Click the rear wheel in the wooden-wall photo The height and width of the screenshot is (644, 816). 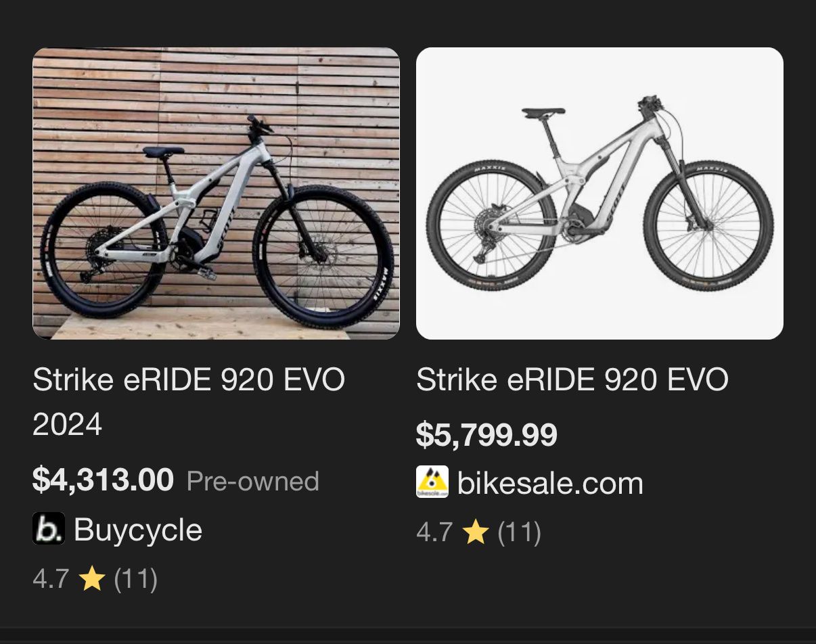[x=100, y=250]
